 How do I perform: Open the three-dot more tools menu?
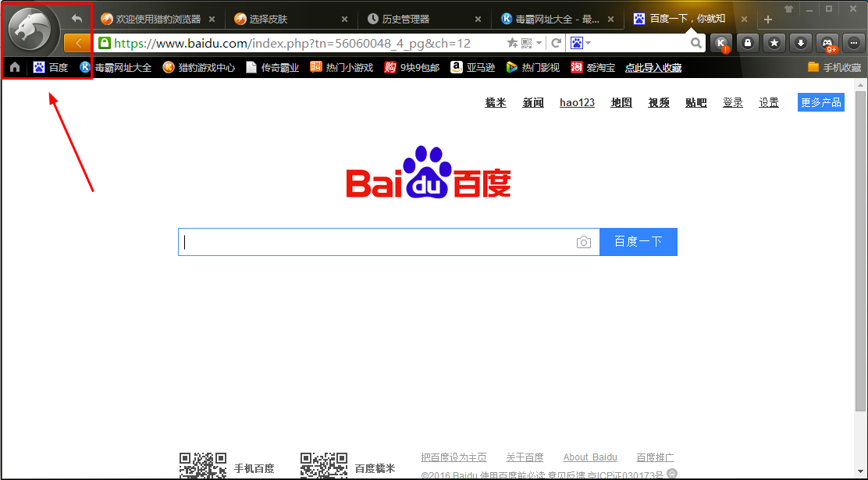click(853, 43)
